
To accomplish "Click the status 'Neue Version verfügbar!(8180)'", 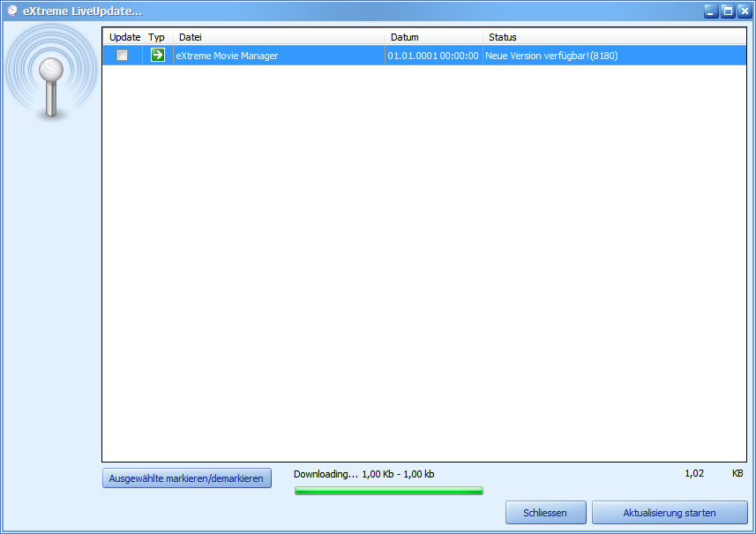I will pyautogui.click(x=551, y=56).
